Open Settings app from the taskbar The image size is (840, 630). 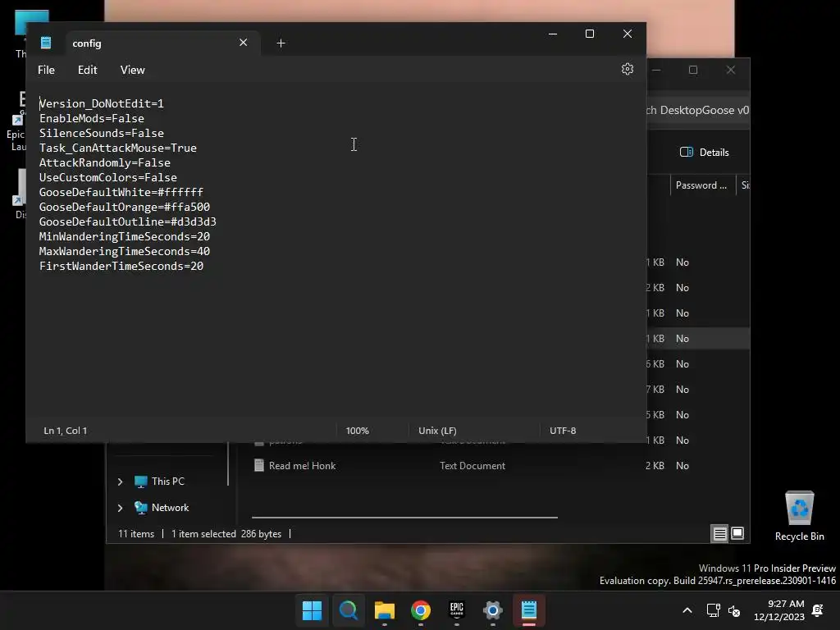click(x=493, y=610)
